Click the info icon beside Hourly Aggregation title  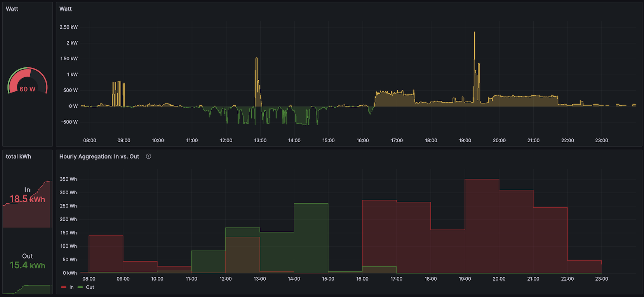coord(148,156)
